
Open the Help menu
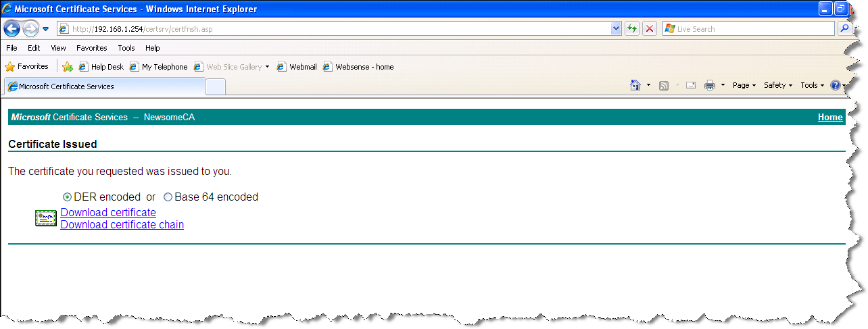coord(153,48)
